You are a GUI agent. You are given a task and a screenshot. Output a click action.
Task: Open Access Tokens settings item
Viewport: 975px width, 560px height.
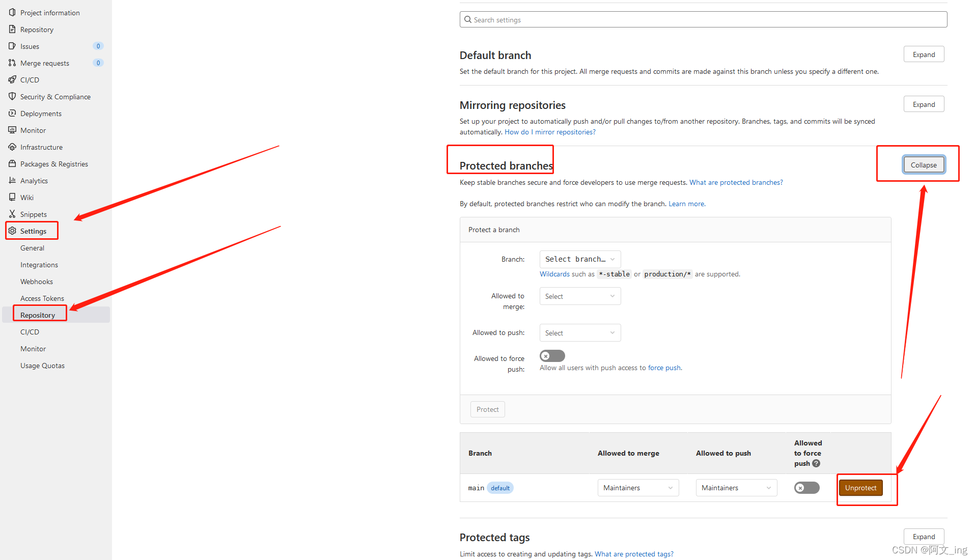42,298
